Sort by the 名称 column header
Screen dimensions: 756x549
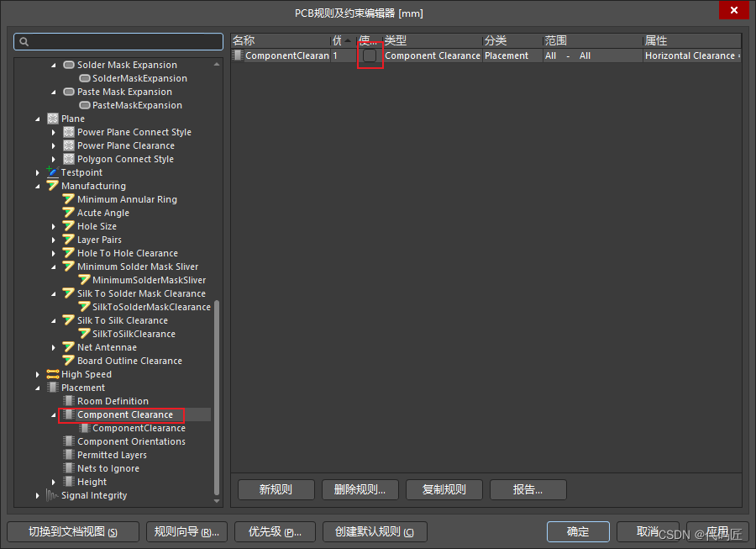pyautogui.click(x=281, y=40)
